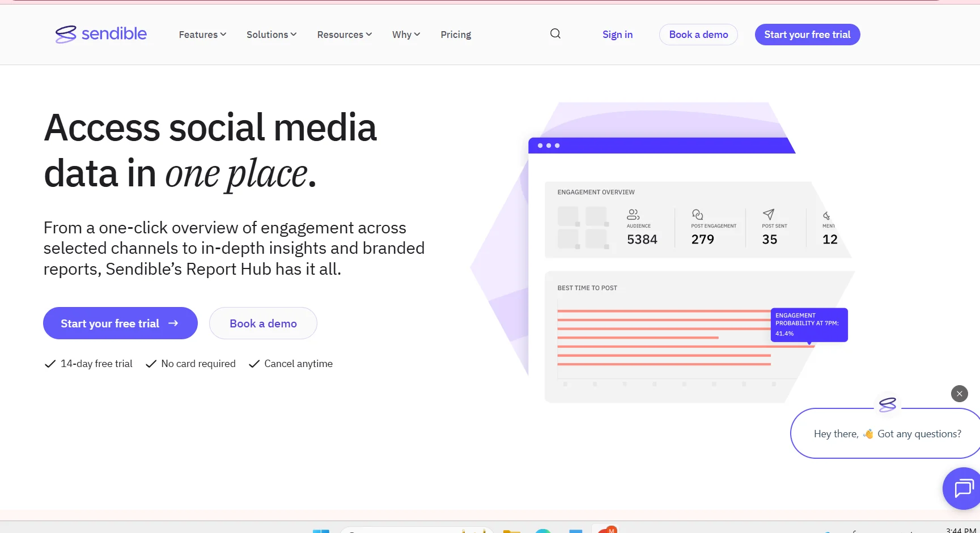Click the Mentions megaphone icon

point(827,215)
